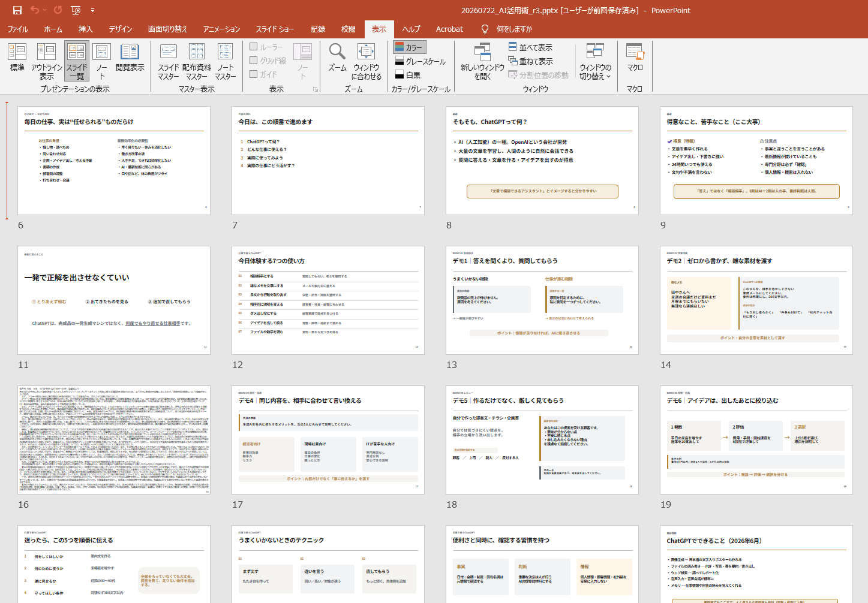Open the アニメーション tab
The height and width of the screenshot is (603, 868).
pos(221,29)
